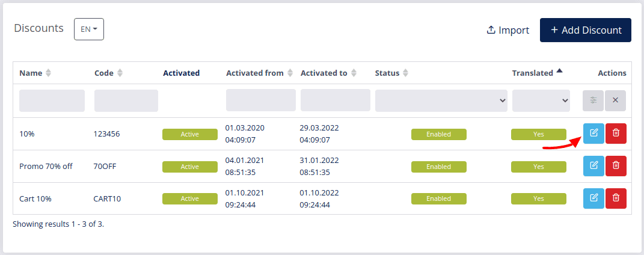Click the Add Discount button
The image size is (644, 255).
click(585, 30)
